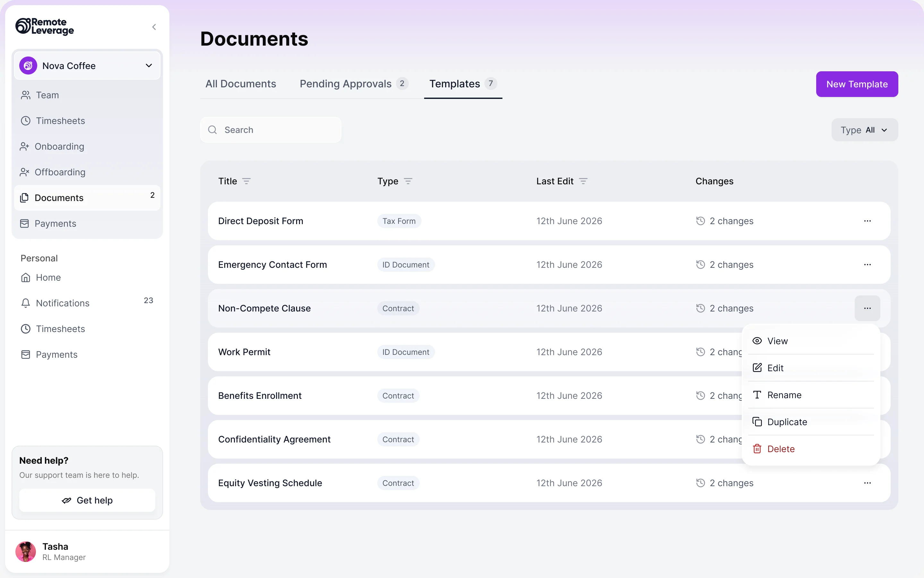Close the three-dot menu of Non-Compete Clause

tap(867, 308)
